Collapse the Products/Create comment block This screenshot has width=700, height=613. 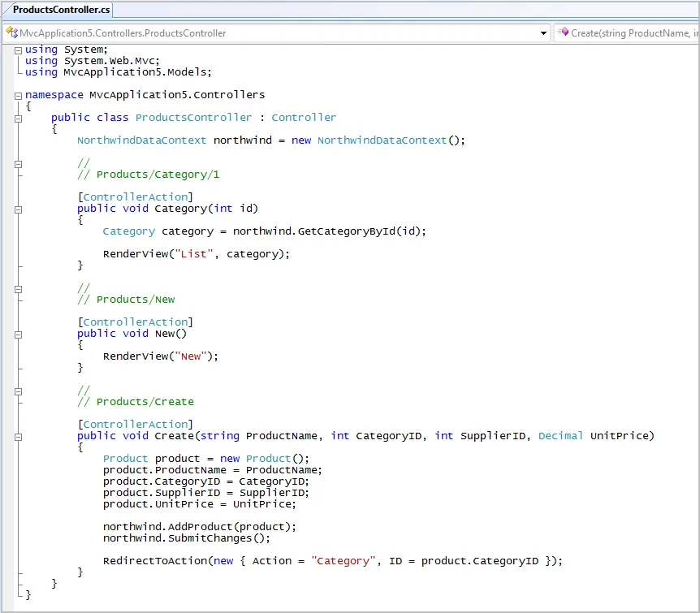pyautogui.click(x=18, y=391)
